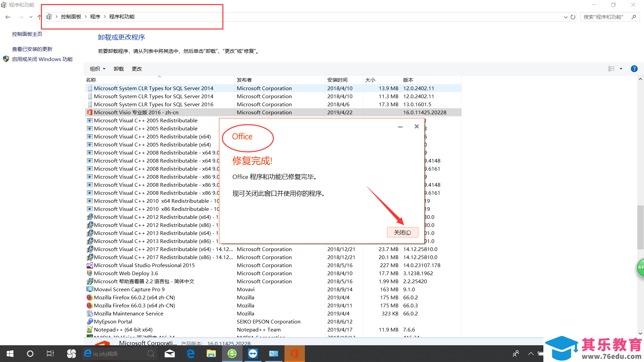Click the Visual Studio Professional 2015 icon

(x=90, y=265)
